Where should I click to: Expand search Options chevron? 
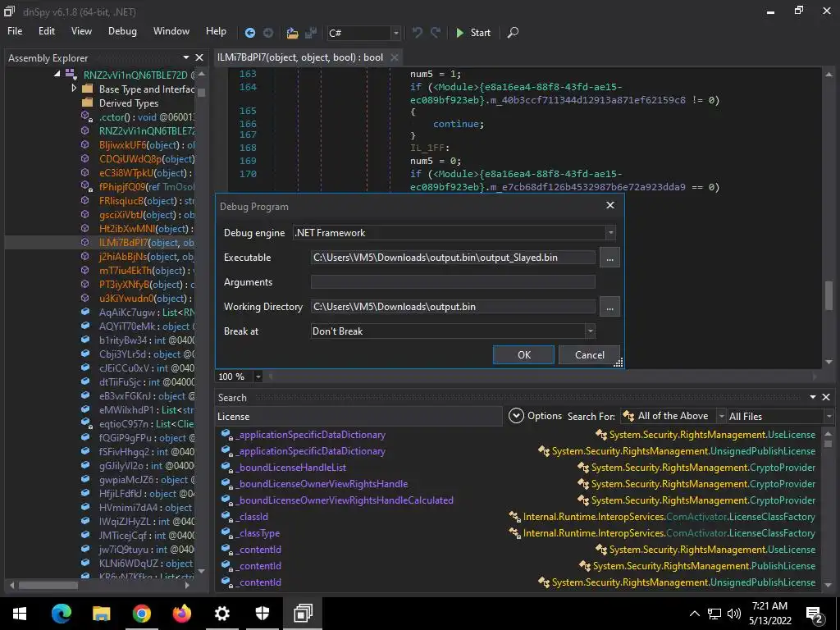pos(516,416)
